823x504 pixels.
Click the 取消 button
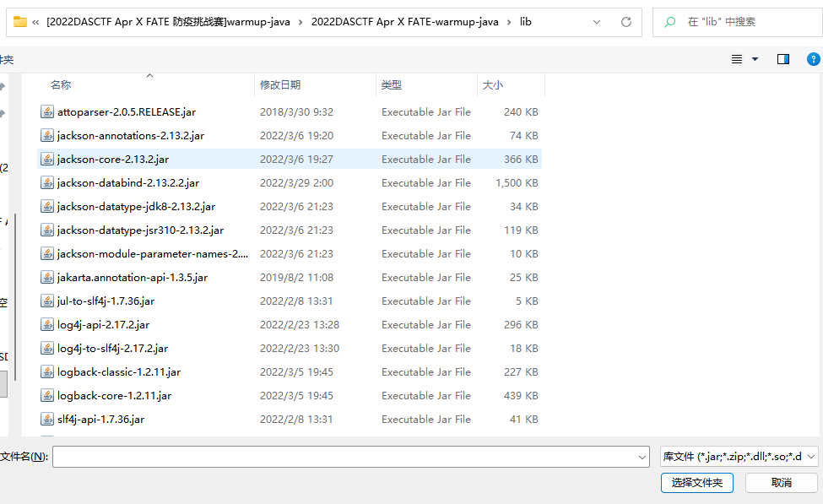click(x=781, y=483)
